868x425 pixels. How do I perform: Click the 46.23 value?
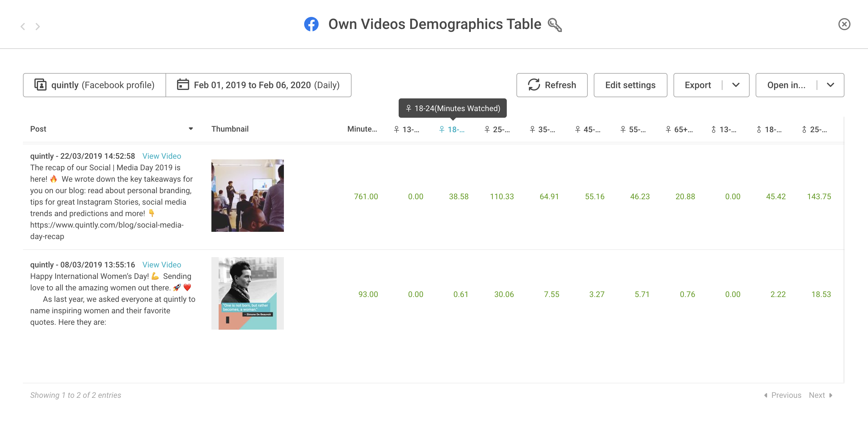(640, 196)
